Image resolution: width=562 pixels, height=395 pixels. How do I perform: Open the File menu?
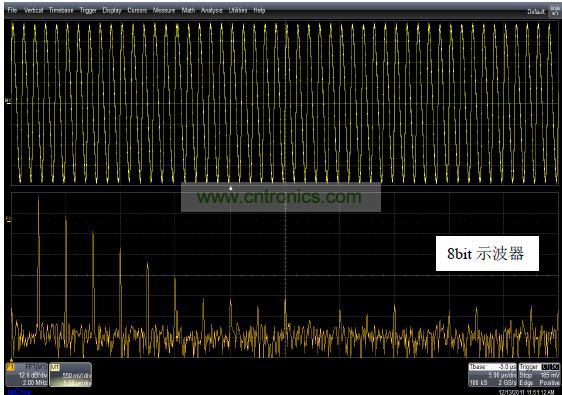pyautogui.click(x=12, y=10)
